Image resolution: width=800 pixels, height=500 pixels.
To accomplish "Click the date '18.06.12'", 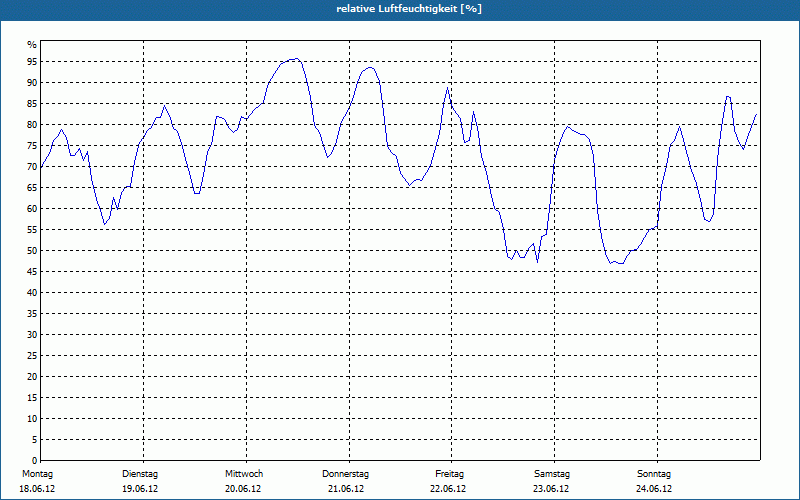I will point(37,489).
